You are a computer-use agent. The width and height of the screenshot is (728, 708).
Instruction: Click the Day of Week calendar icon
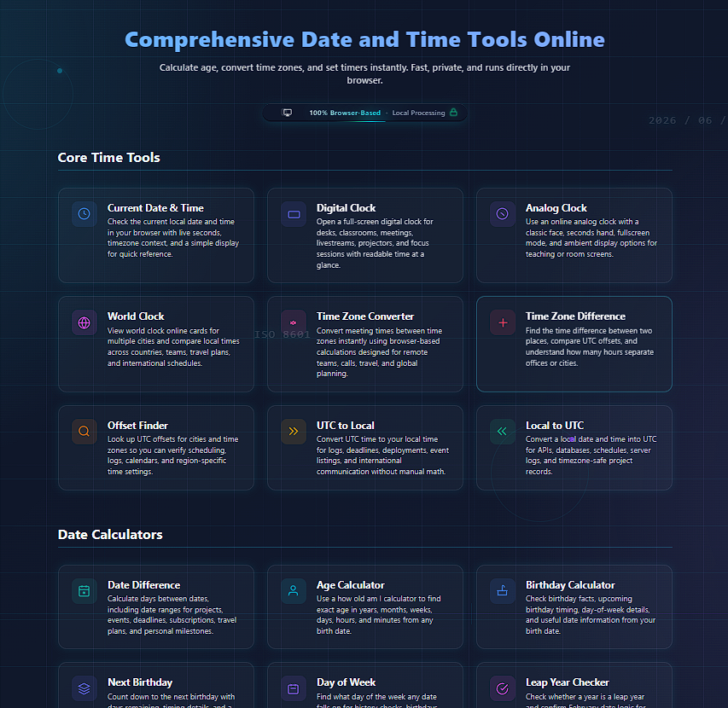tap(294, 689)
